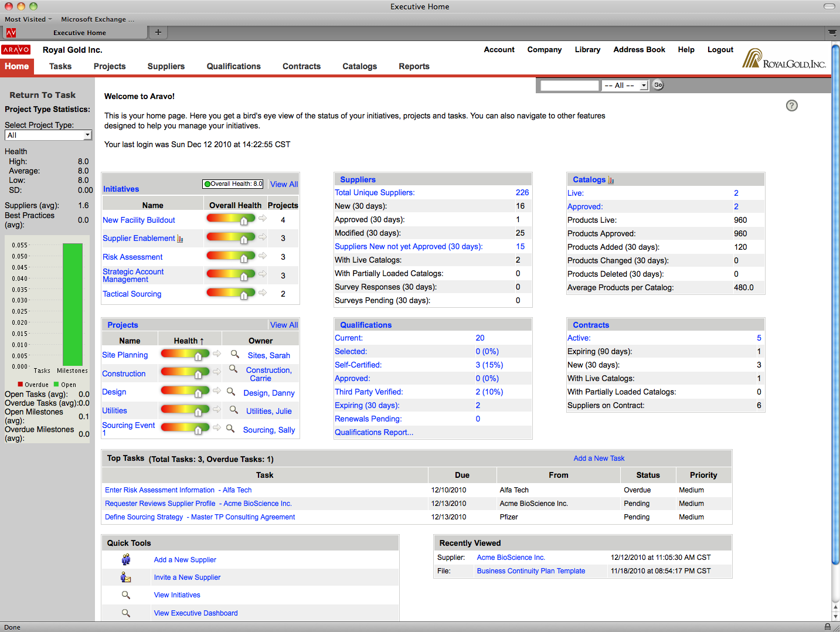
Task: Go to the Qualifications tab
Action: (x=233, y=66)
